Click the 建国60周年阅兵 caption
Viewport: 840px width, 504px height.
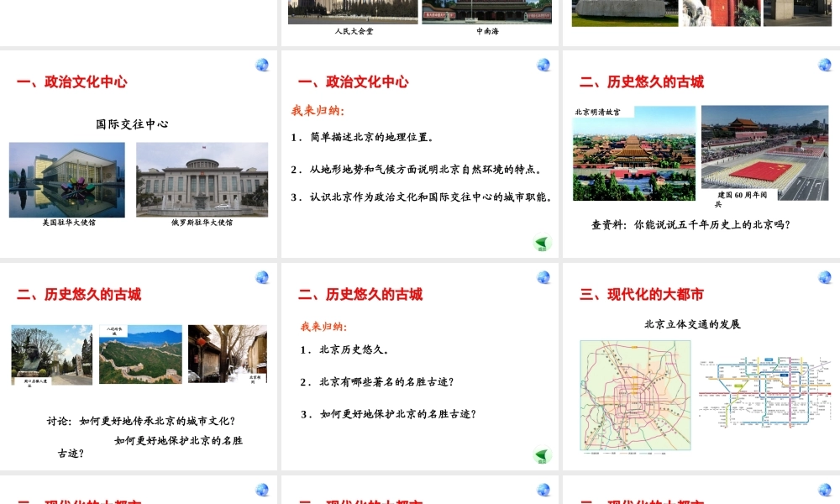click(742, 199)
